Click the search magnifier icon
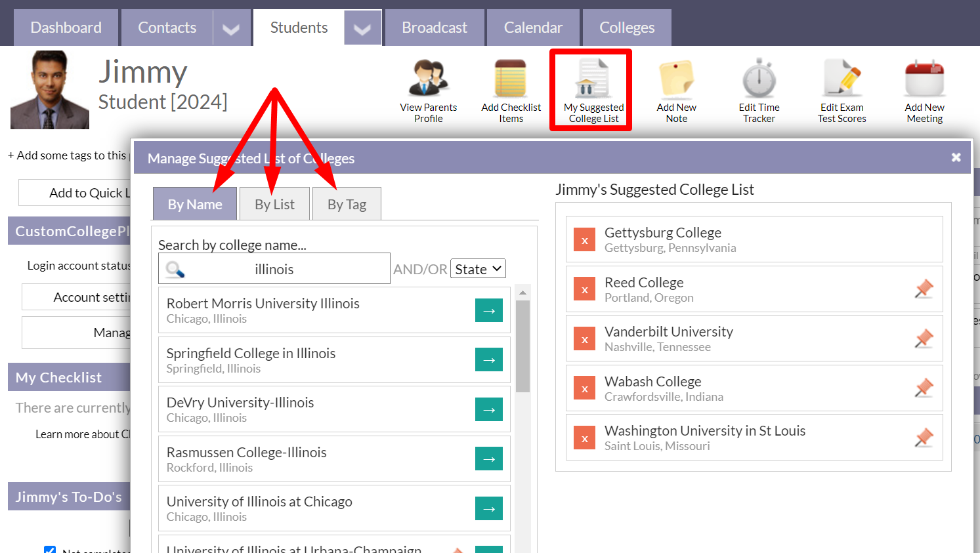 [x=175, y=270]
